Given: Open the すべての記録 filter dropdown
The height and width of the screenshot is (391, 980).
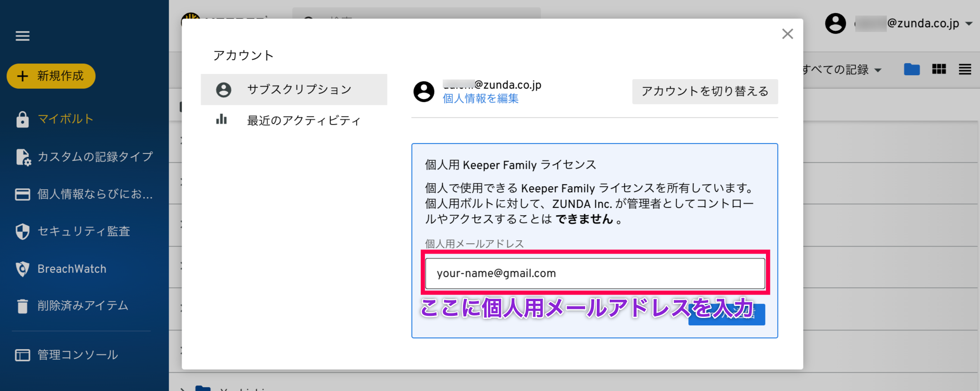Looking at the screenshot, I should click(x=841, y=70).
